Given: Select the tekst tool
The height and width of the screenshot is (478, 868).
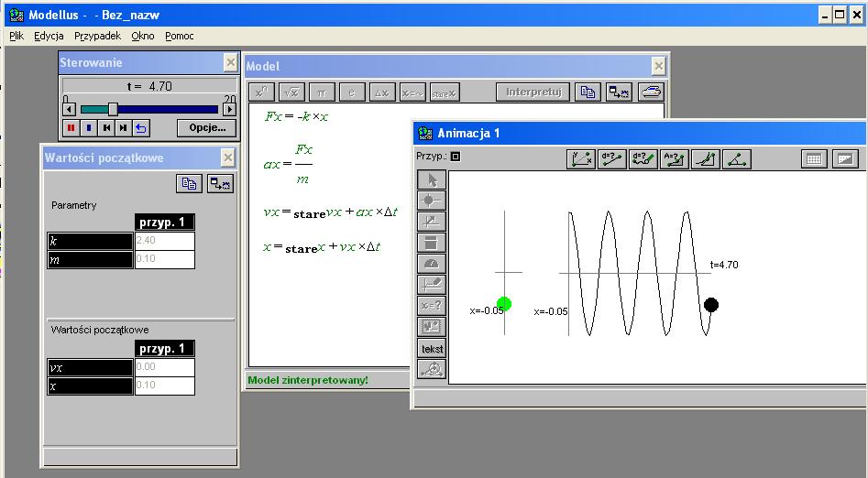Looking at the screenshot, I should [x=431, y=349].
